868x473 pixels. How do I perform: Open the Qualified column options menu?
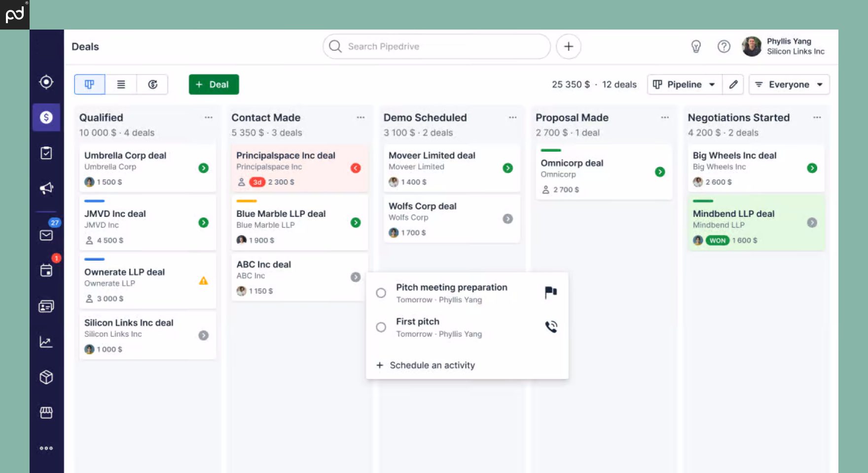(x=208, y=117)
